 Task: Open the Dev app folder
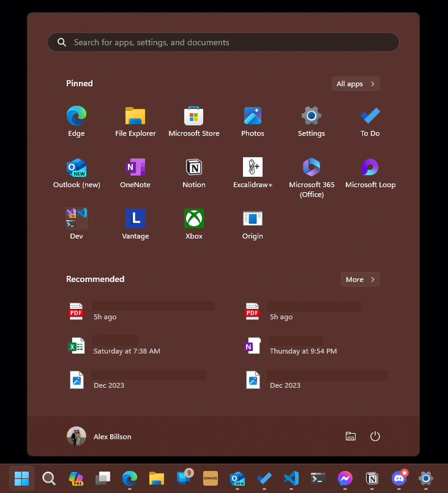pyautogui.click(x=77, y=224)
